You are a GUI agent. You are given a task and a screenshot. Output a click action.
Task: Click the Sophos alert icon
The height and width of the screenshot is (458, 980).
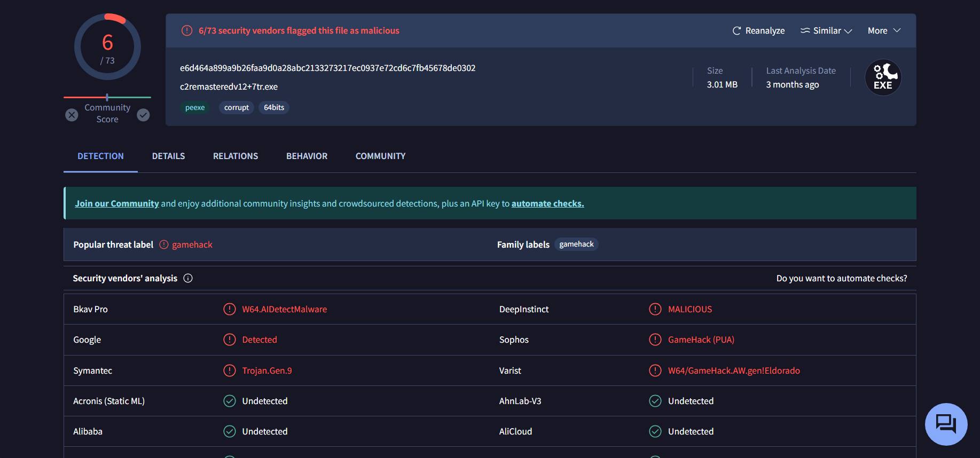click(x=655, y=339)
